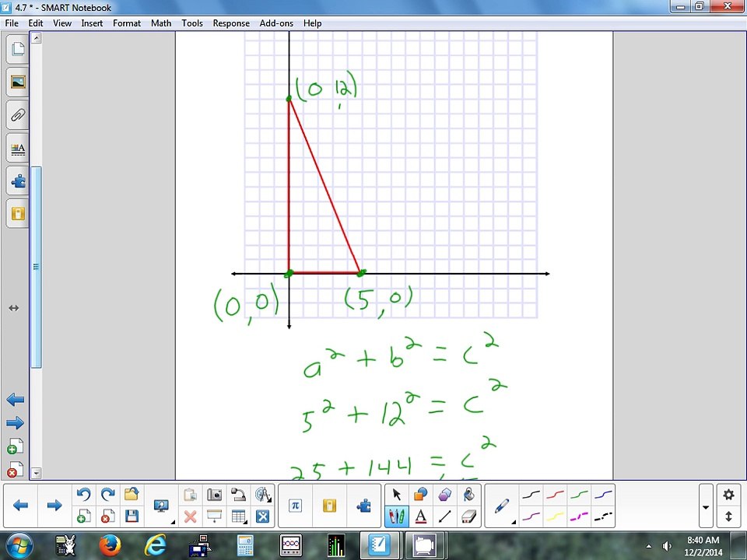This screenshot has width=747, height=560.
Task: Pick the black dashed pen style
Action: 603,516
